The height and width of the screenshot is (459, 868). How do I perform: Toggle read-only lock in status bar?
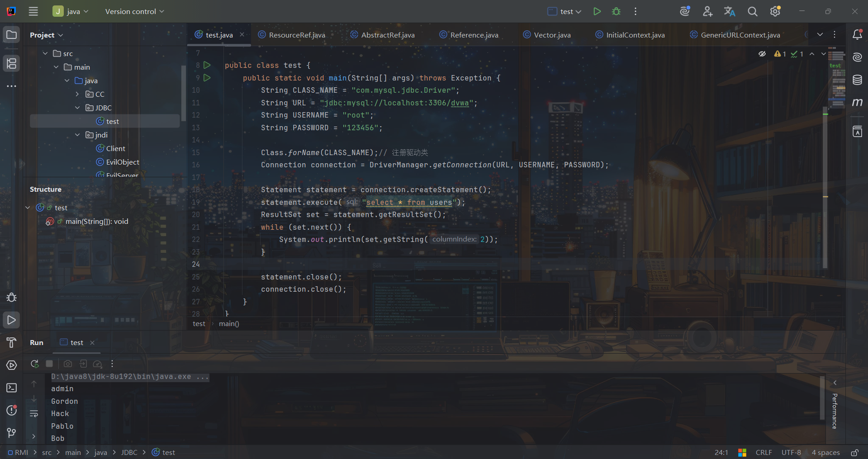(854, 453)
